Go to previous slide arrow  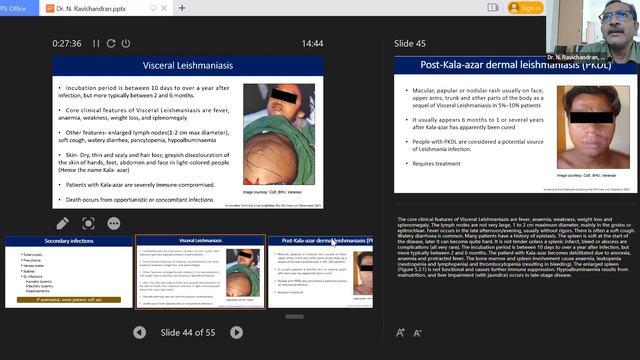pyautogui.click(x=139, y=333)
